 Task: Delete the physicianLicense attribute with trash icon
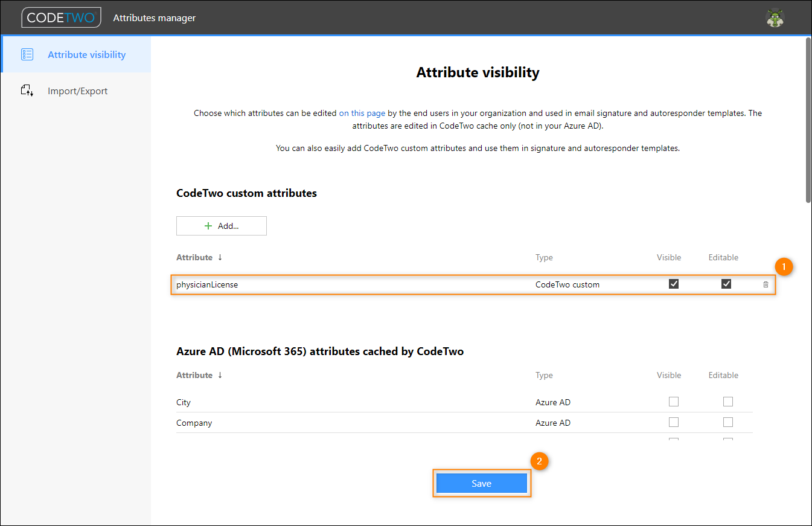click(x=766, y=284)
